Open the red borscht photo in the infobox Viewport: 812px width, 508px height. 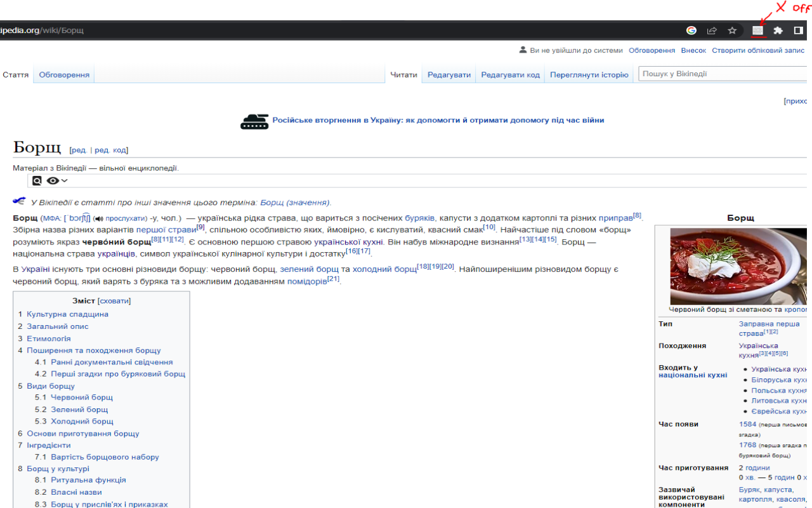[738, 267]
